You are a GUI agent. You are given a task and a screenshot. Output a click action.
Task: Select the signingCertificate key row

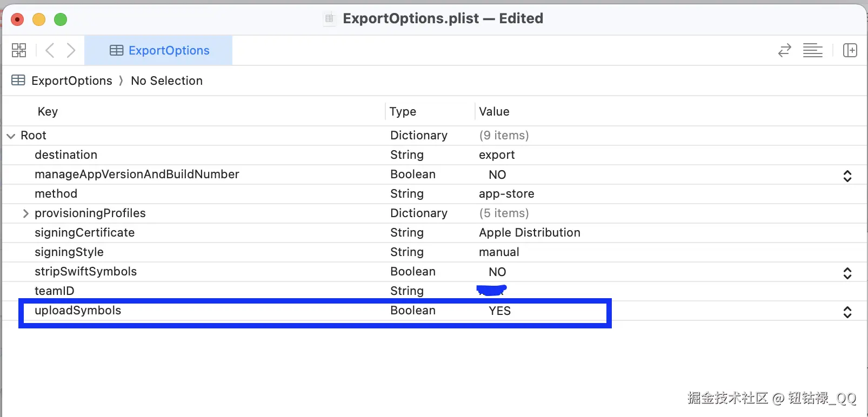[85, 233]
